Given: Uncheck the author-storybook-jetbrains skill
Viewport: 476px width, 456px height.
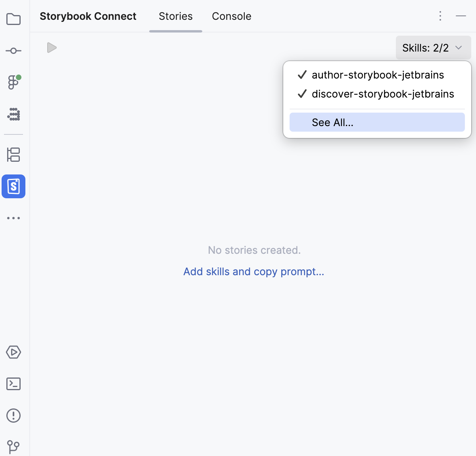Looking at the screenshot, I should (x=377, y=75).
